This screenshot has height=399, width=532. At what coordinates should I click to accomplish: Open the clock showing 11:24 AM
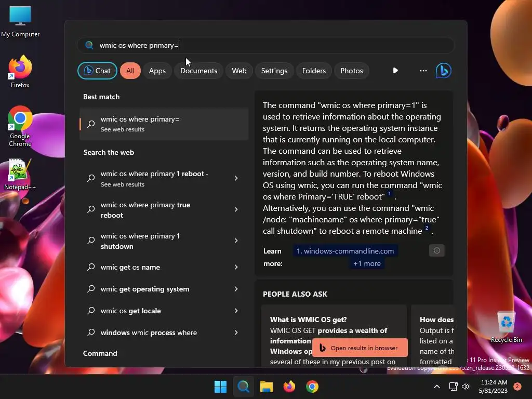[494, 387]
